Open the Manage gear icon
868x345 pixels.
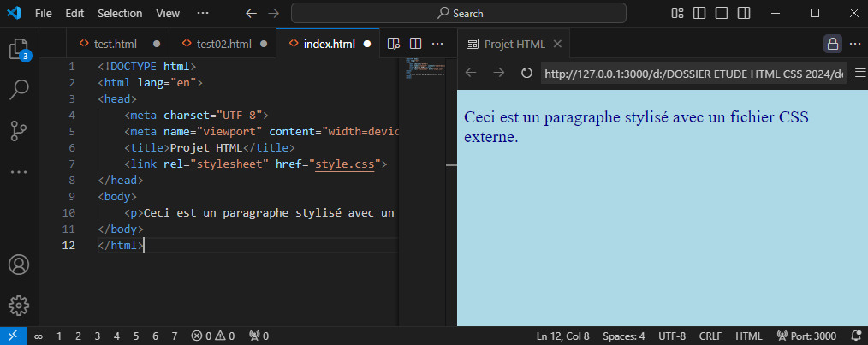point(19,306)
